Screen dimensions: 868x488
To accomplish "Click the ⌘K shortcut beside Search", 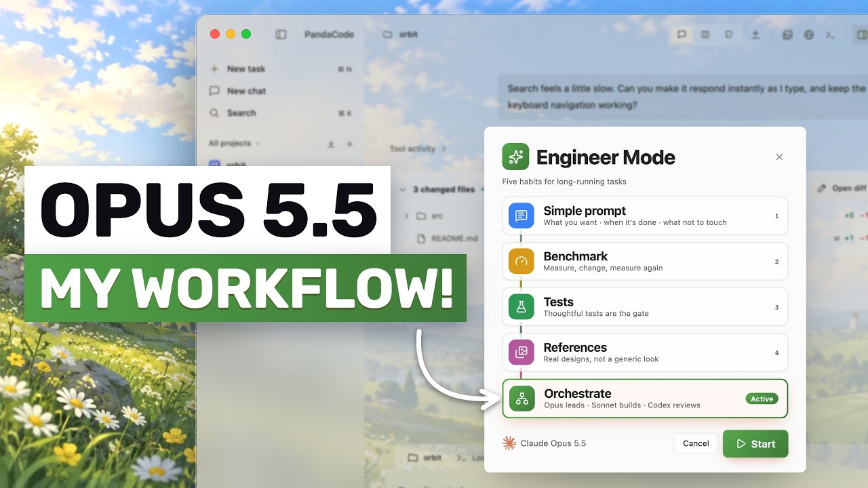I will [x=344, y=113].
